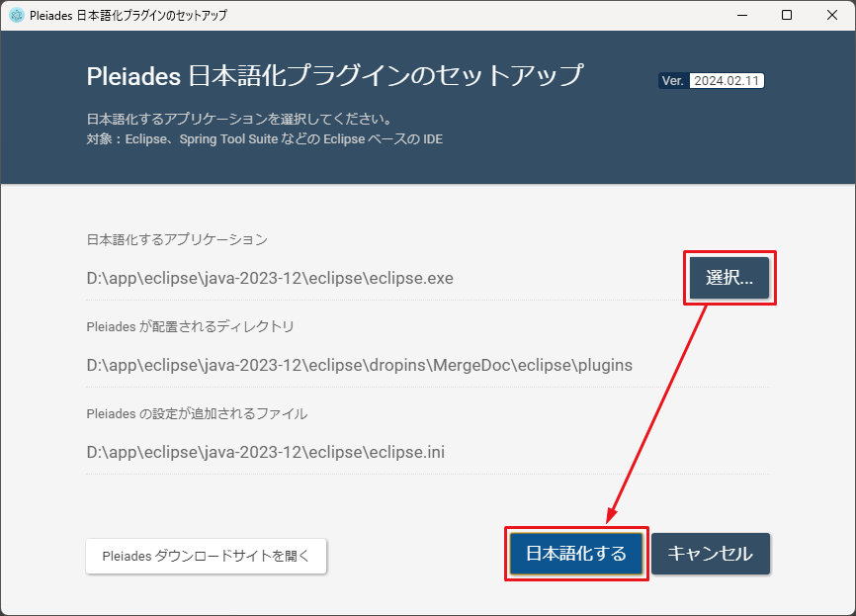Click the eclipse.ini settings file path
Screen dimensions: 856x616
[x=265, y=452]
